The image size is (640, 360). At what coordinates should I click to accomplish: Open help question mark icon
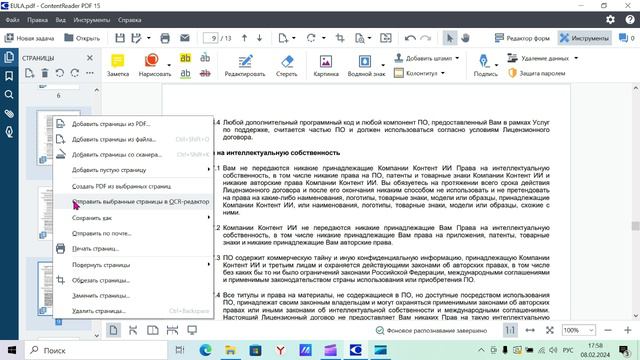click(x=630, y=20)
